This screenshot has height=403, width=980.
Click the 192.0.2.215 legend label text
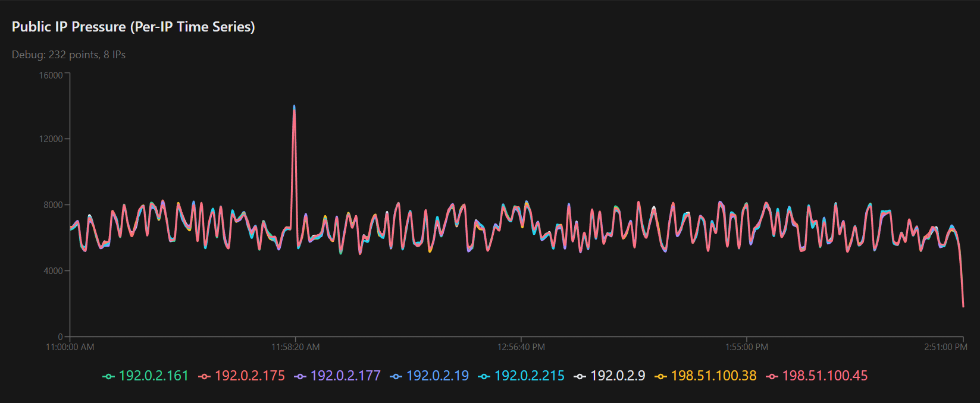point(529,376)
